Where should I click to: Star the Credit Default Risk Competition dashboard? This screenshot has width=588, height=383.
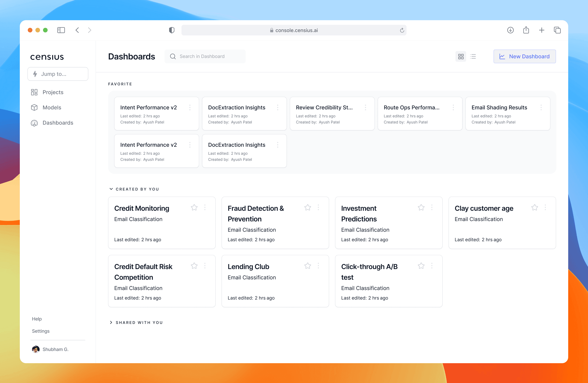[x=194, y=266]
